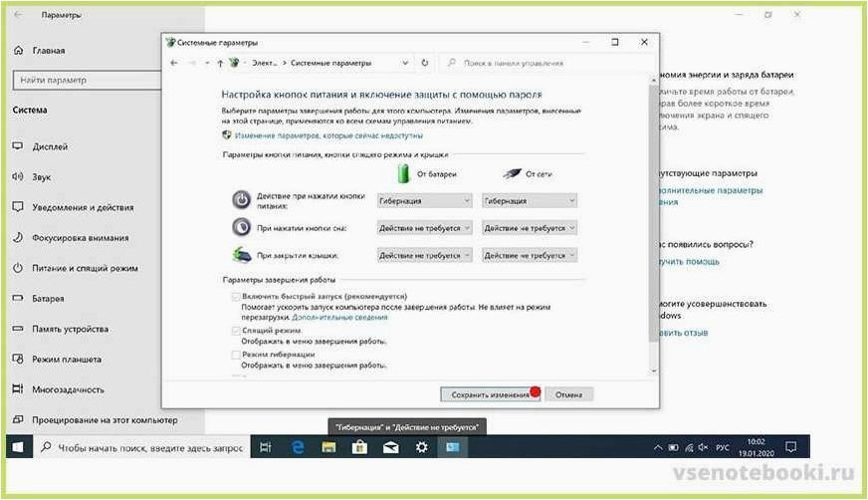868x500 pixels.
Task: Open Settings gear on taskbar
Action: pos(422,447)
